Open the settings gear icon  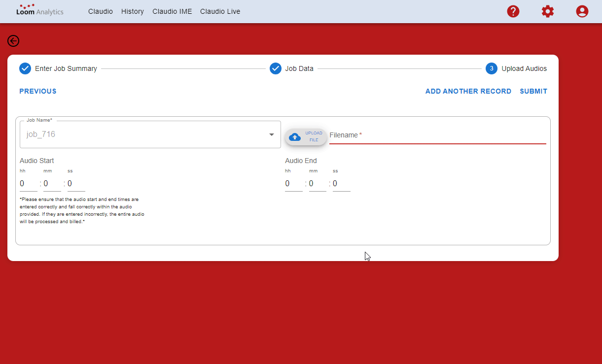tap(548, 11)
